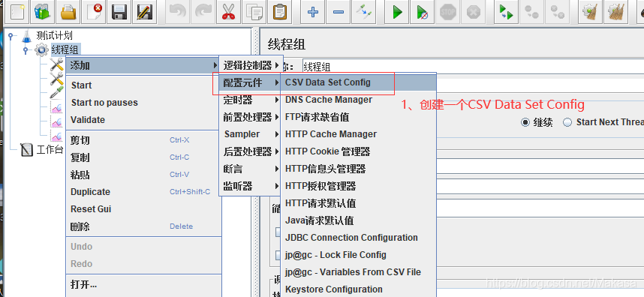Click the blue minus Collapse All icon
This screenshot has height=297, width=644.
339,12
